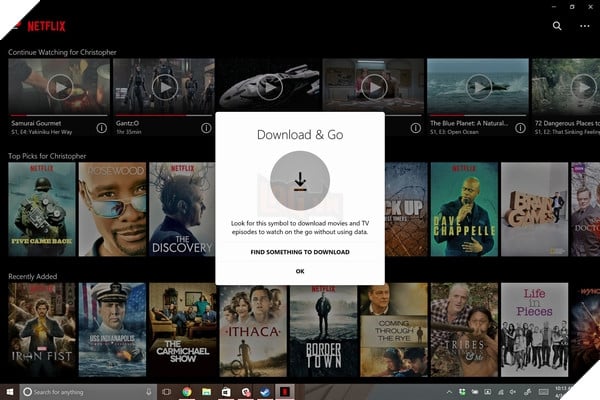
Task: Open info icon left of Blue Planet title
Action: (x=416, y=128)
